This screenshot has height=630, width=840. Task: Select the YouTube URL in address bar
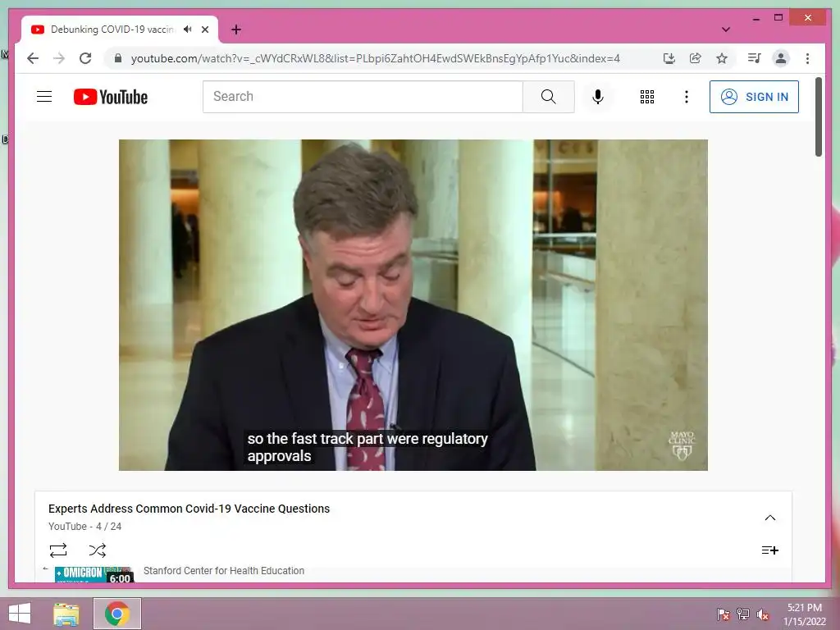[375, 58]
